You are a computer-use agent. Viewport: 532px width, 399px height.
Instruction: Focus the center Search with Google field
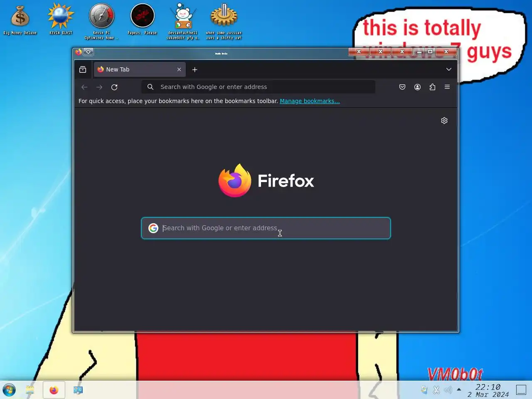click(266, 228)
